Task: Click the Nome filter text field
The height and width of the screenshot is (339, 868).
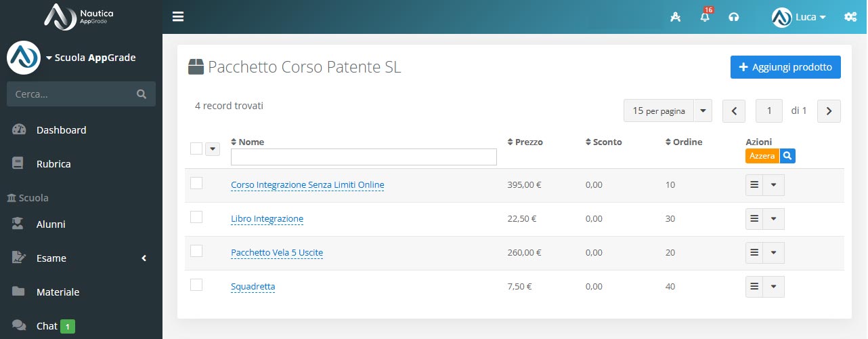Action: [364, 157]
